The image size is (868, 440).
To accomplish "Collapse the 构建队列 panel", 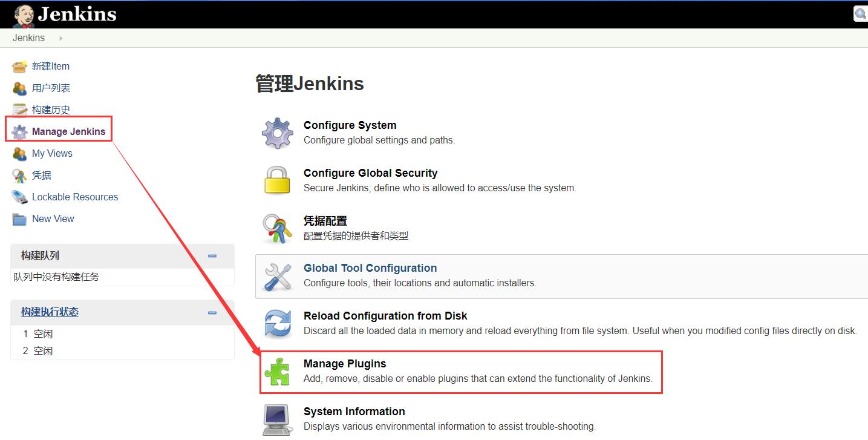I will [212, 256].
